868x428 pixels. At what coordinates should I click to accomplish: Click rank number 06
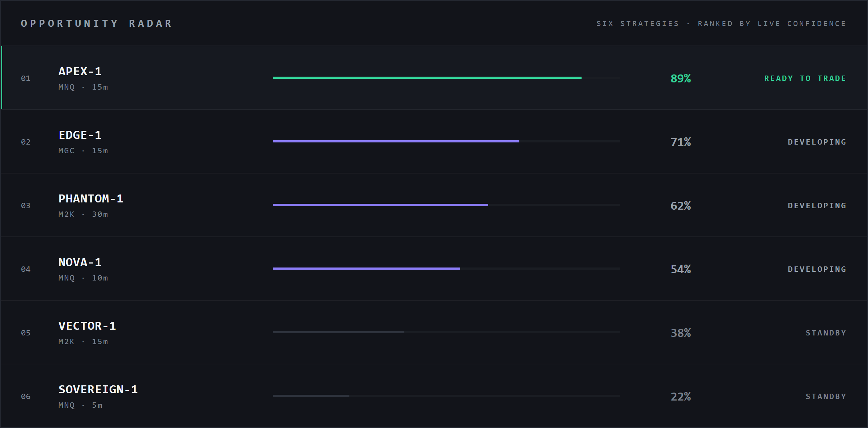tap(26, 397)
